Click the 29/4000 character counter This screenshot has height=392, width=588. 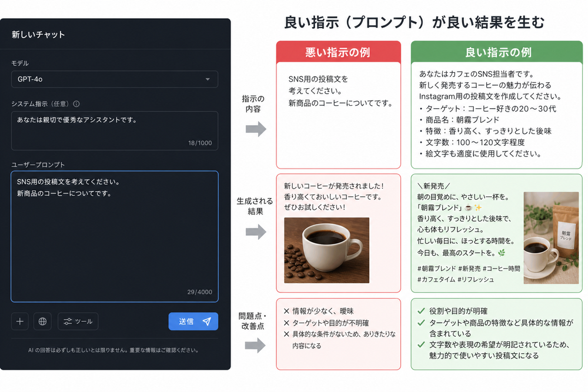[199, 292]
